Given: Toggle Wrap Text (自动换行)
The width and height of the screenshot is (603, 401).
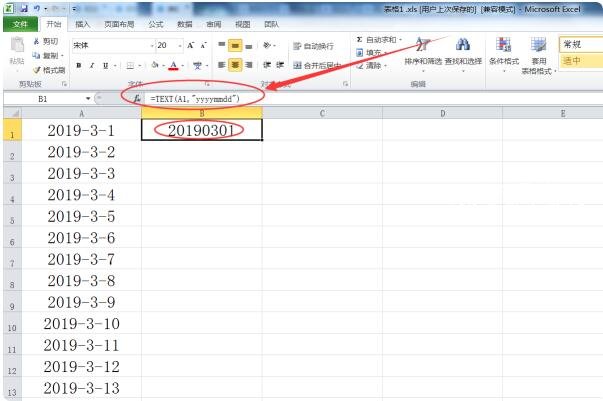Looking at the screenshot, I should (313, 46).
